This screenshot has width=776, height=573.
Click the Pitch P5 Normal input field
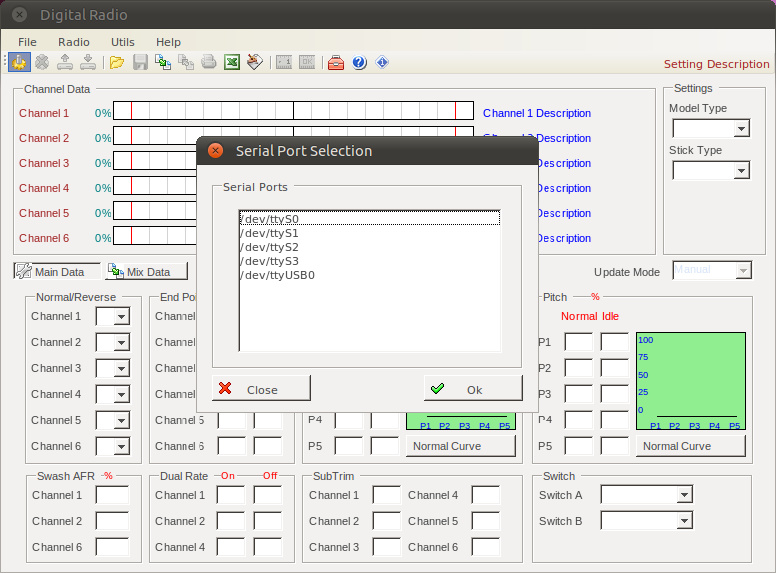pyautogui.click(x=579, y=446)
